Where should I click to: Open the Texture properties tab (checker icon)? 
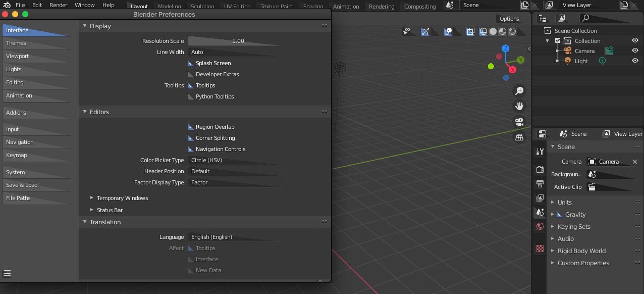(x=540, y=249)
